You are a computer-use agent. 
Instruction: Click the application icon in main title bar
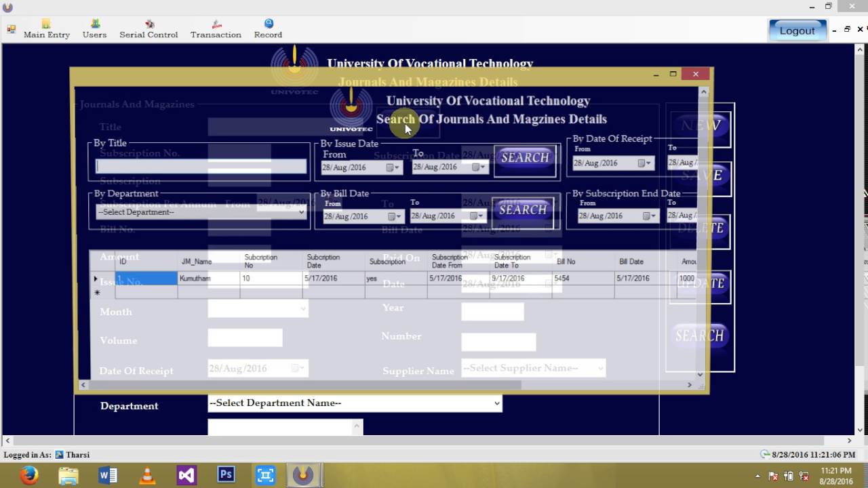[7, 7]
